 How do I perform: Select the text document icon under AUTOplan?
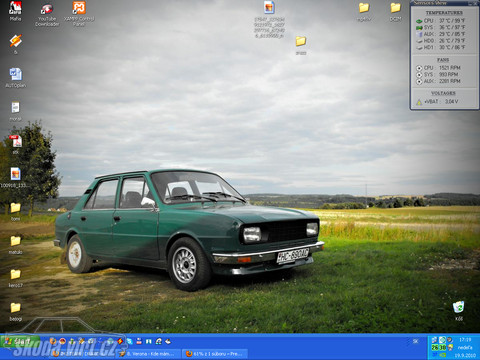(x=15, y=111)
